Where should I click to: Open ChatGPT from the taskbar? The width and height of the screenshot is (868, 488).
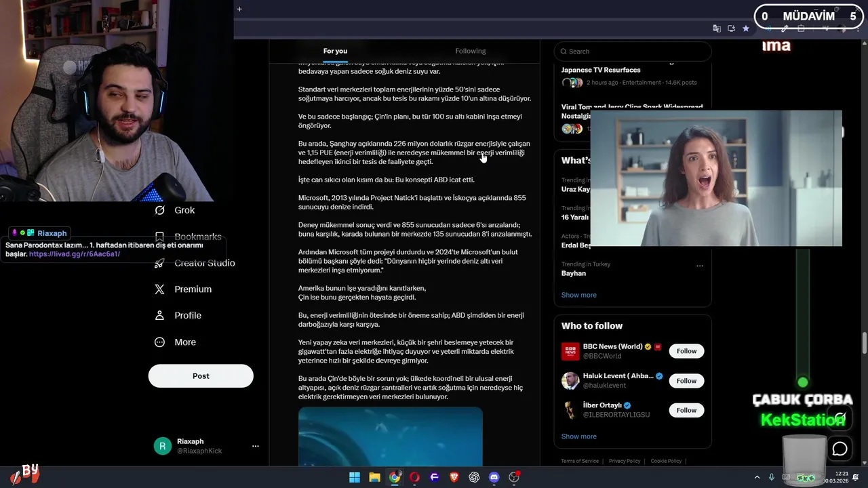[x=474, y=477]
